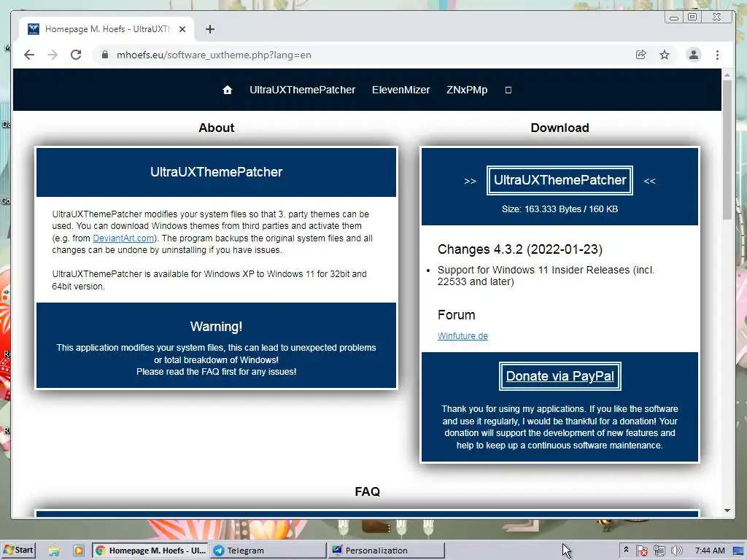Click the scrollbar up arrow
The width and height of the screenshot is (747, 560).
(727, 75)
